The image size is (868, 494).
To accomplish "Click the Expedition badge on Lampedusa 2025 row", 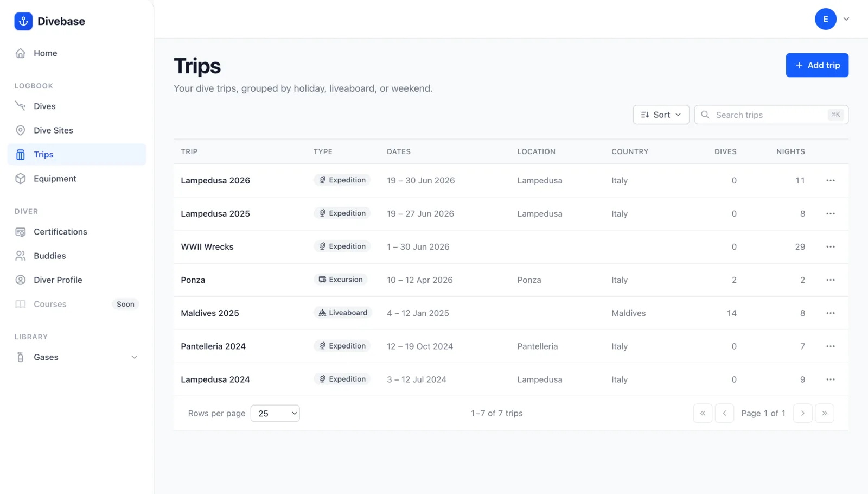I will tap(342, 213).
